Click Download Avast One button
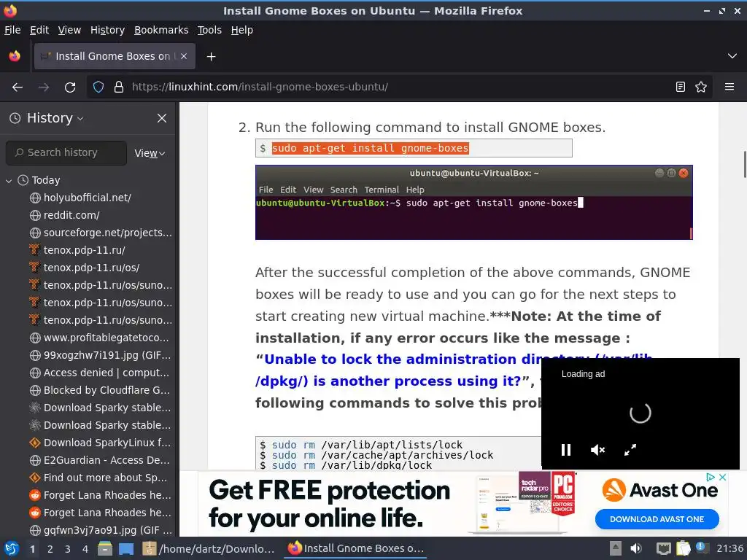Image resolution: width=747 pixels, height=560 pixels. pyautogui.click(x=657, y=519)
